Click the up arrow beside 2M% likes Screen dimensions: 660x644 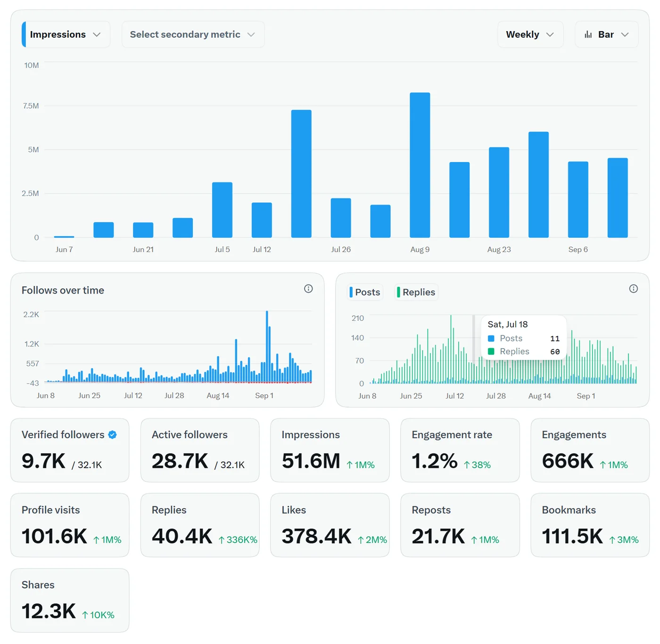pos(361,540)
